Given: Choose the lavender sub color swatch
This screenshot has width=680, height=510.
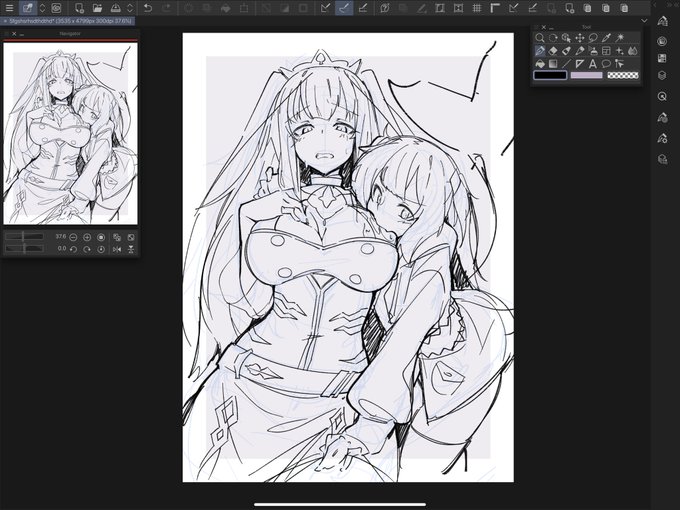Looking at the screenshot, I should 586,75.
